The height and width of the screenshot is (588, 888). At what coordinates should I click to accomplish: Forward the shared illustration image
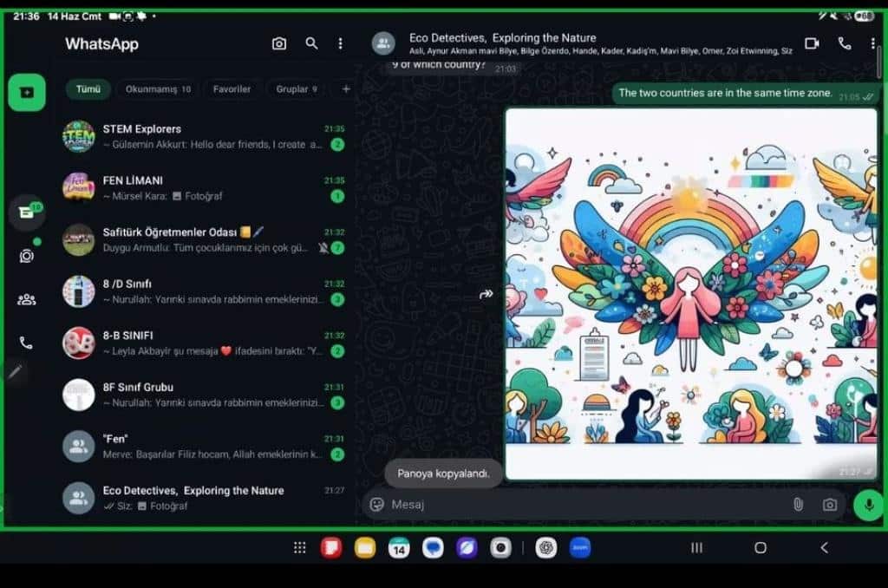[486, 294]
